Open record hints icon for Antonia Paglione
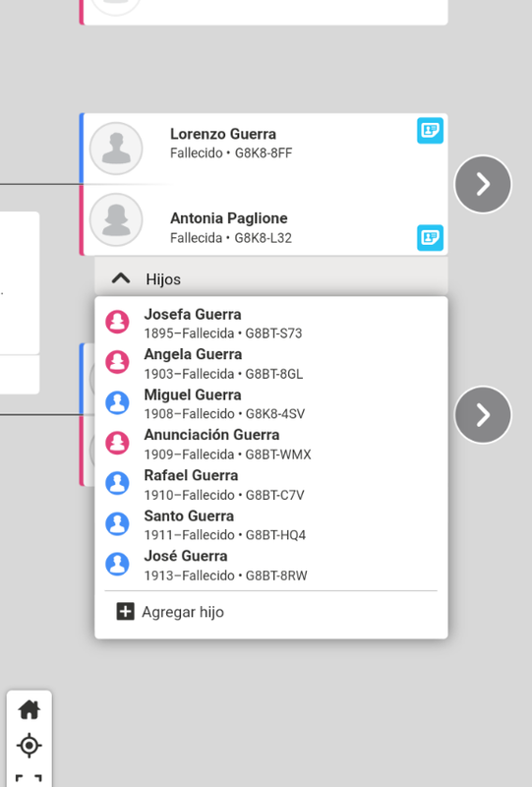This screenshot has width=532, height=787. tap(430, 237)
